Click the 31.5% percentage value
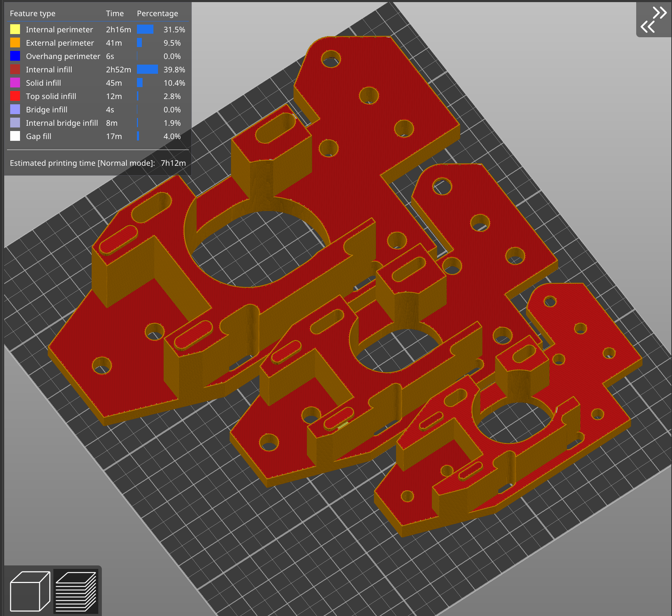The width and height of the screenshot is (672, 616). tap(174, 30)
